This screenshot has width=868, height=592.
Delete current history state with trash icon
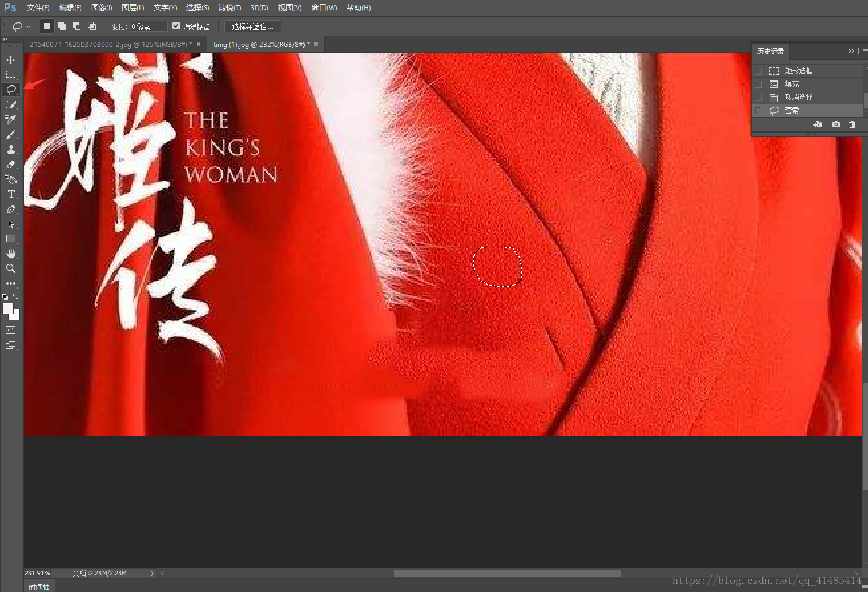coord(852,124)
